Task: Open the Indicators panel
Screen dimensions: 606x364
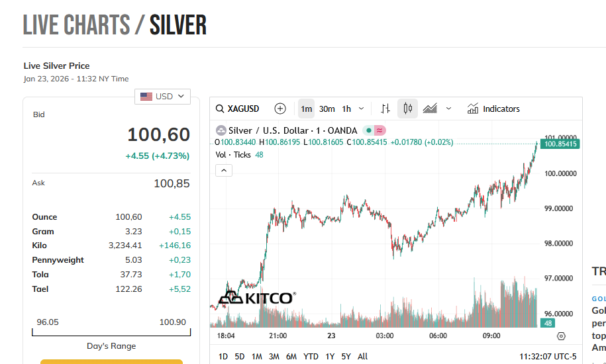Action: click(493, 109)
